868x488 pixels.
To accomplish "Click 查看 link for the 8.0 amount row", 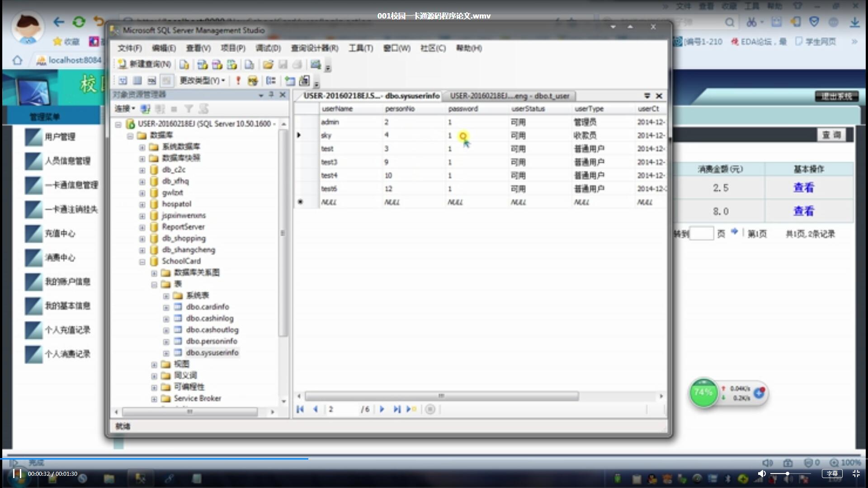I will click(803, 211).
